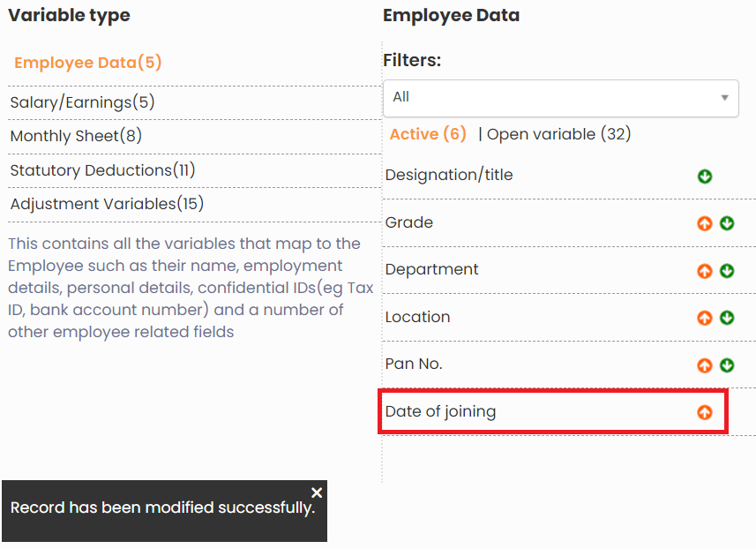Move Grade up with orange arrow
This screenshot has width=756, height=549.
(x=704, y=223)
